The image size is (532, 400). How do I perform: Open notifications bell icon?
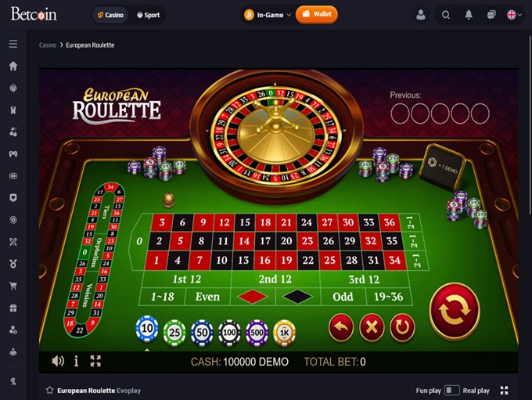pos(469,15)
